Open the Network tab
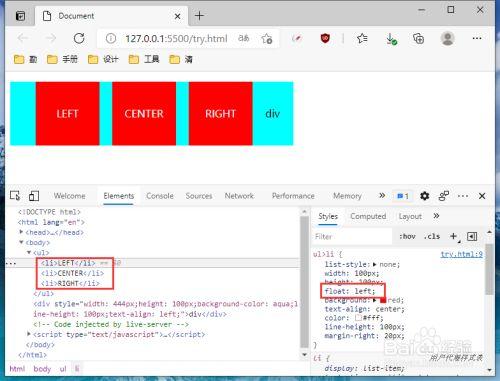The height and width of the screenshot is (381, 500). click(239, 196)
